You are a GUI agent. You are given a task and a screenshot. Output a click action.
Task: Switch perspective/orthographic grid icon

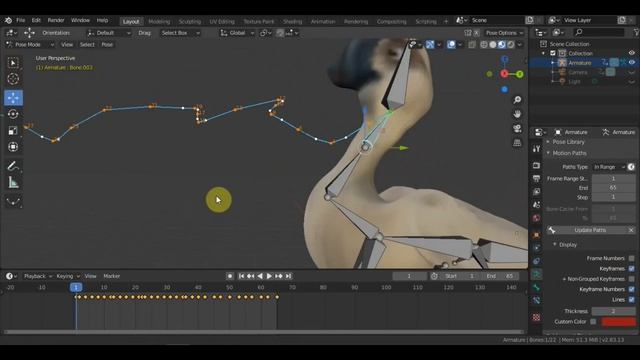point(517,143)
